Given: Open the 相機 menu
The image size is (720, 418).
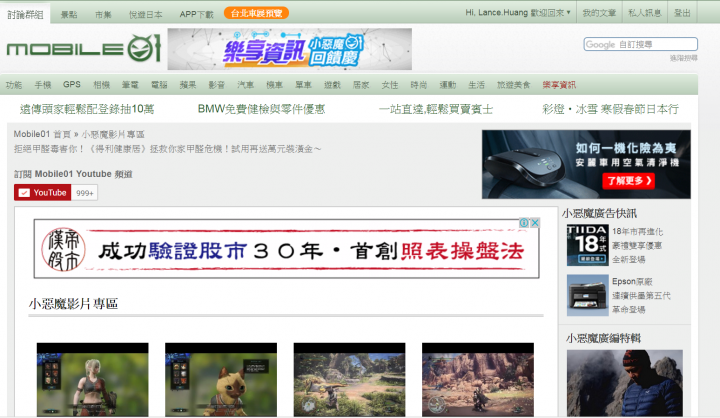Looking at the screenshot, I should click(x=101, y=85).
